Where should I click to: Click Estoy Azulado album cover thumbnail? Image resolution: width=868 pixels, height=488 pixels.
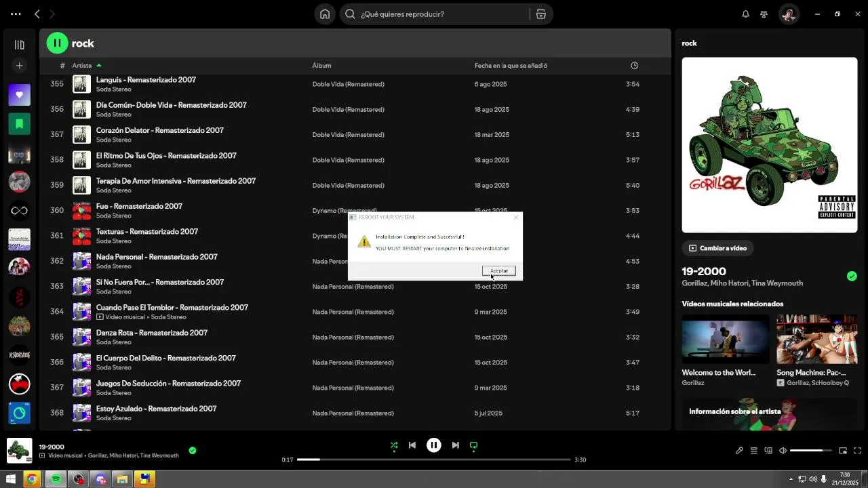point(82,413)
